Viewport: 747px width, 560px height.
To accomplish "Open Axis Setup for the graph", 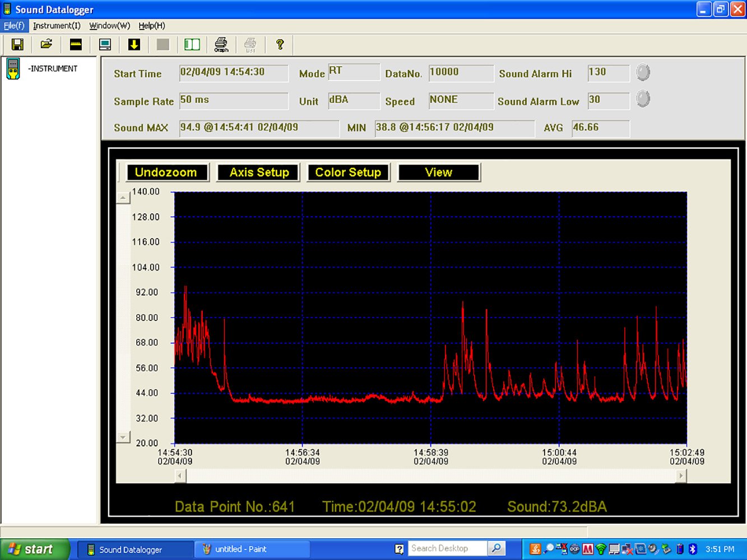I will tap(259, 172).
